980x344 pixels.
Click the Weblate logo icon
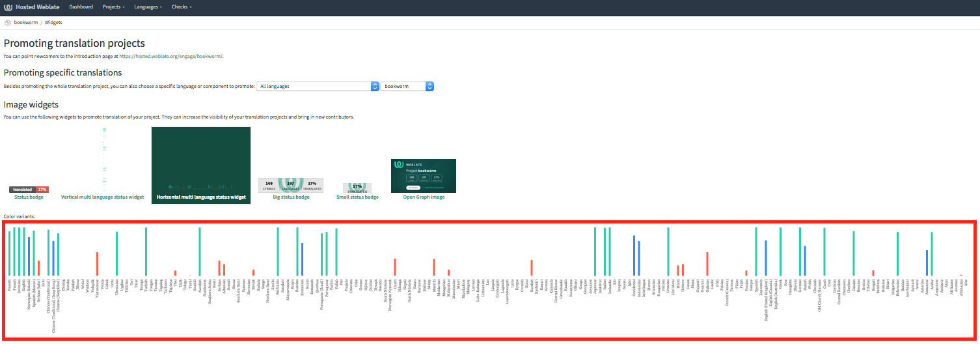pos(8,7)
